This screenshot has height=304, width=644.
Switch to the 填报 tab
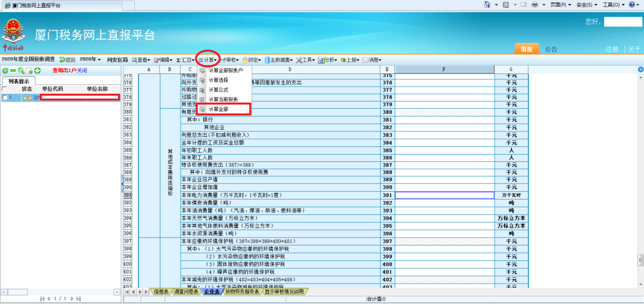pyautogui.click(x=527, y=49)
